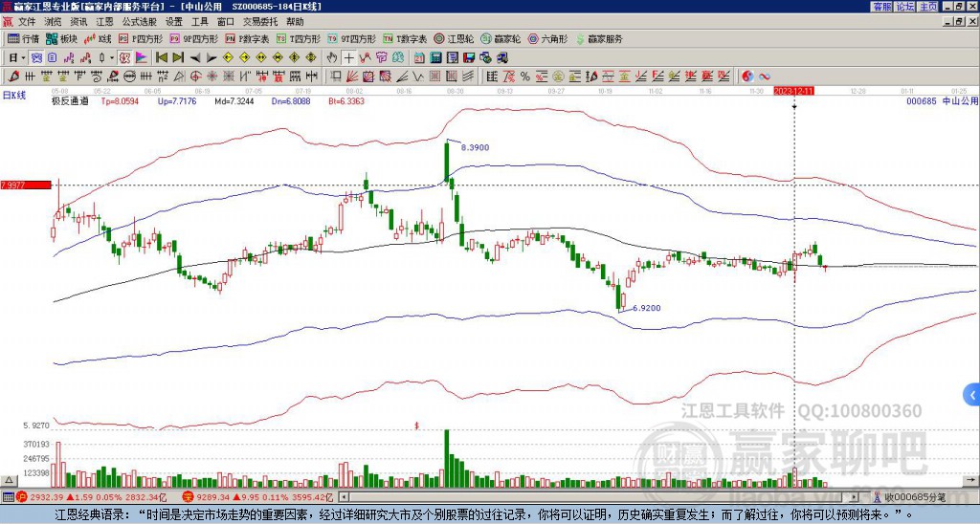980x524 pixels.
Task: Jump to first bar icon
Action: click(161, 58)
